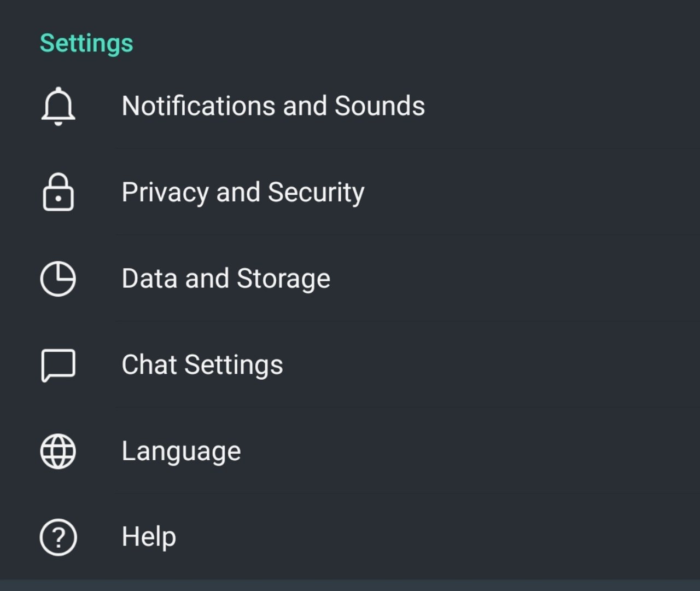The width and height of the screenshot is (700, 591).
Task: Tap the blank space right of Help
Action: (x=437, y=537)
